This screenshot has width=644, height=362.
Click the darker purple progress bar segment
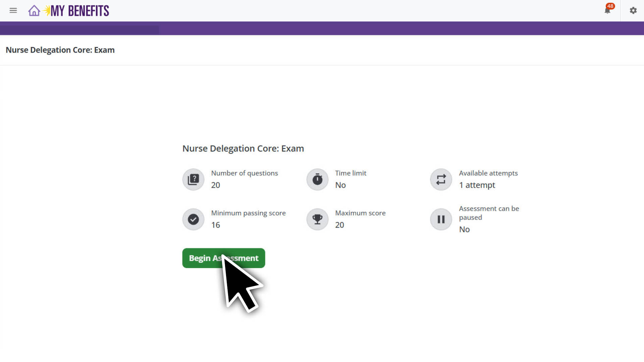click(x=79, y=29)
